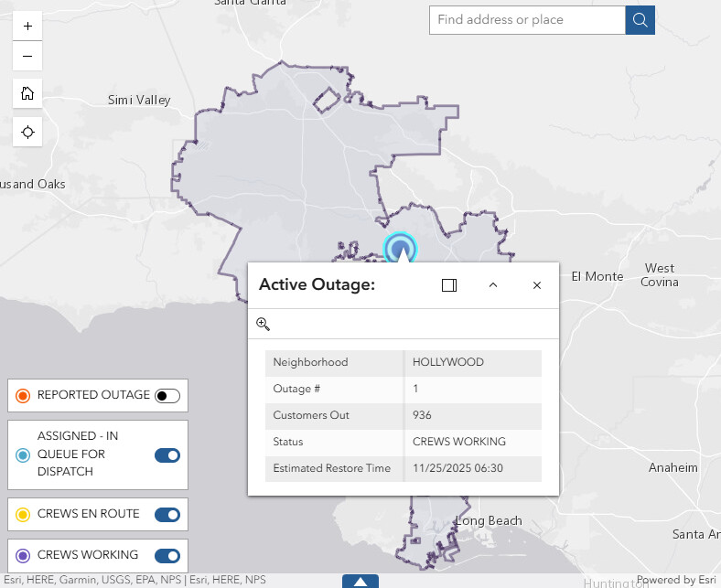Zoom to outage using magnifier icon
Image resolution: width=721 pixels, height=588 pixels.
click(264, 324)
